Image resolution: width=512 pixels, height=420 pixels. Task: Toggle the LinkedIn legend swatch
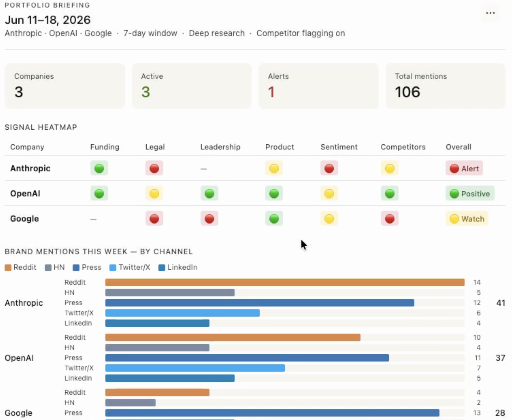coord(161,268)
